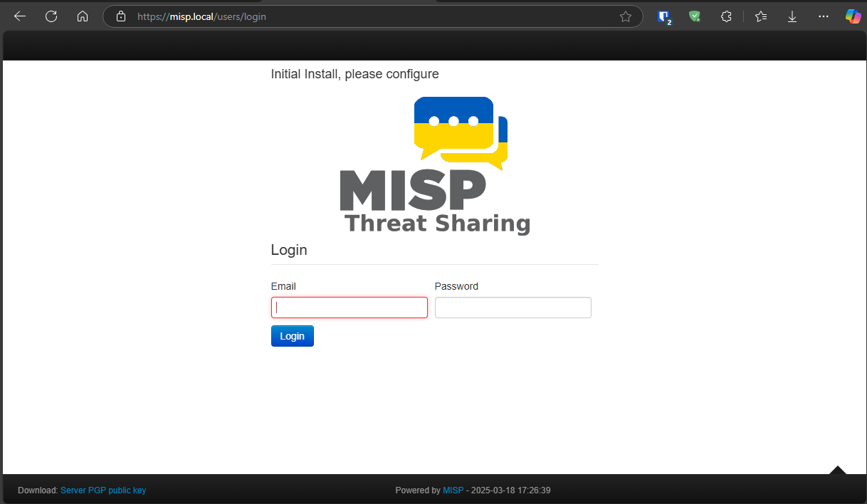Image resolution: width=867 pixels, height=504 pixels.
Task: Open the MISP link in the footer
Action: pyautogui.click(x=453, y=490)
